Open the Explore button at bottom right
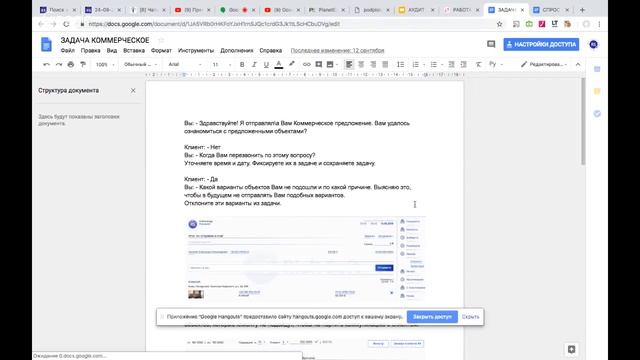The image size is (640, 360). [571, 349]
